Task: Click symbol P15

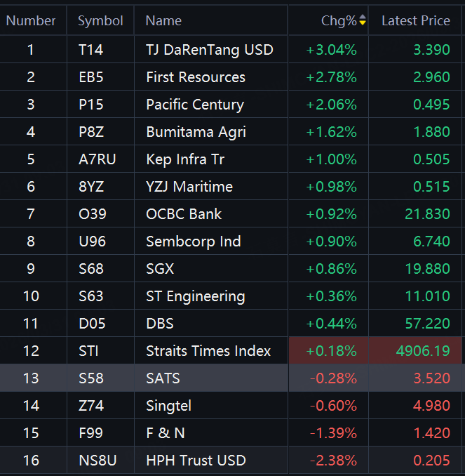Action: point(91,105)
